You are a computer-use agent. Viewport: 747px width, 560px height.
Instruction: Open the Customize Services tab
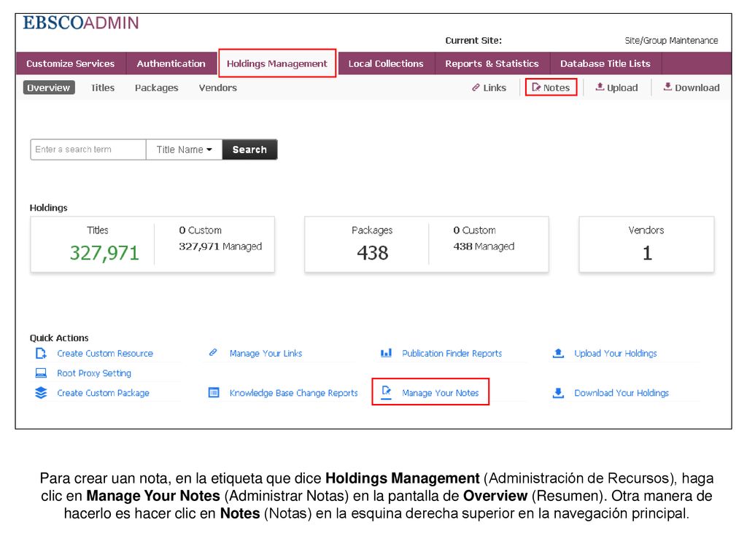click(71, 63)
